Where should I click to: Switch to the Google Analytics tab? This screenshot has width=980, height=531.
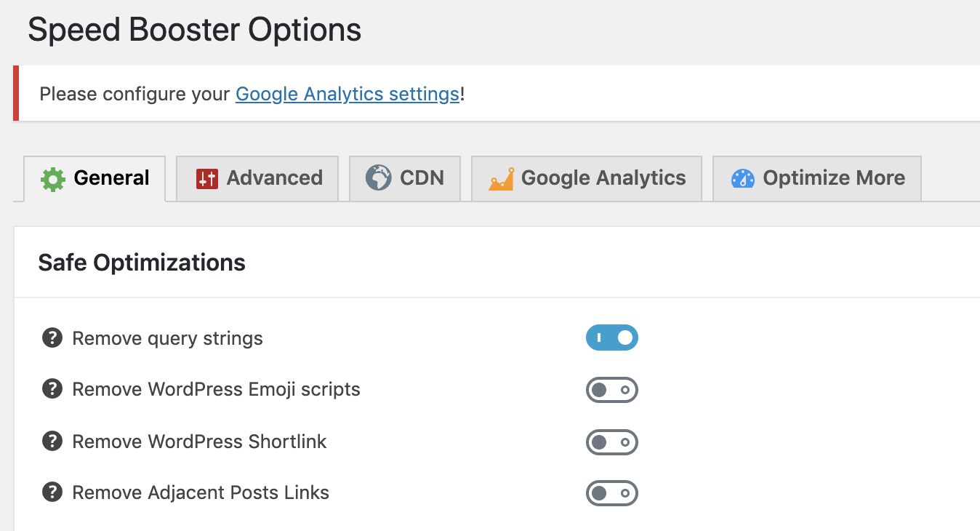(587, 178)
